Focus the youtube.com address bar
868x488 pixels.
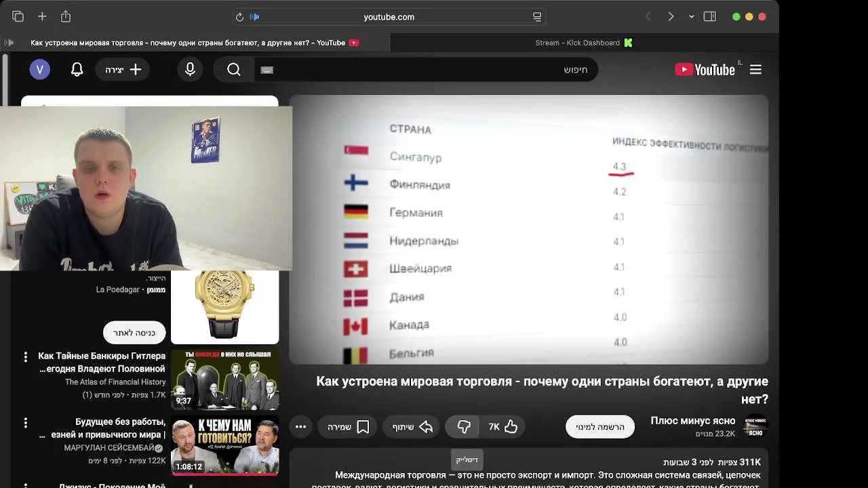[x=389, y=17]
